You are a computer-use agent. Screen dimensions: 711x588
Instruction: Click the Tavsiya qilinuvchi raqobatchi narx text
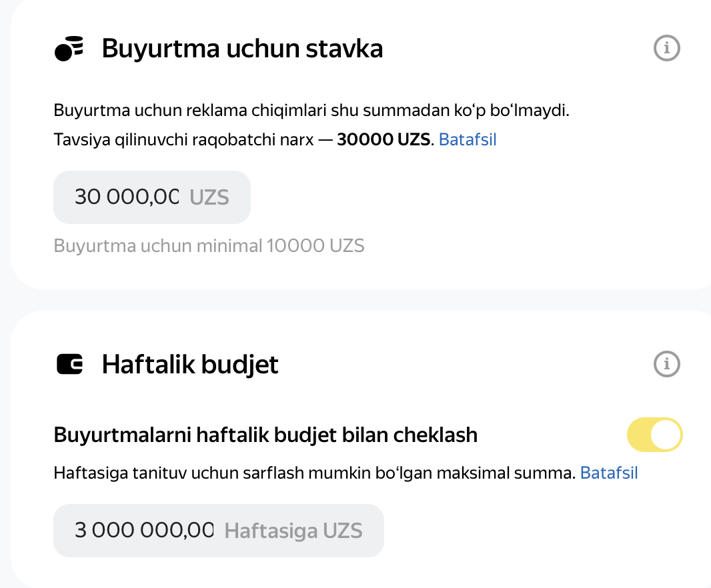[x=183, y=139]
